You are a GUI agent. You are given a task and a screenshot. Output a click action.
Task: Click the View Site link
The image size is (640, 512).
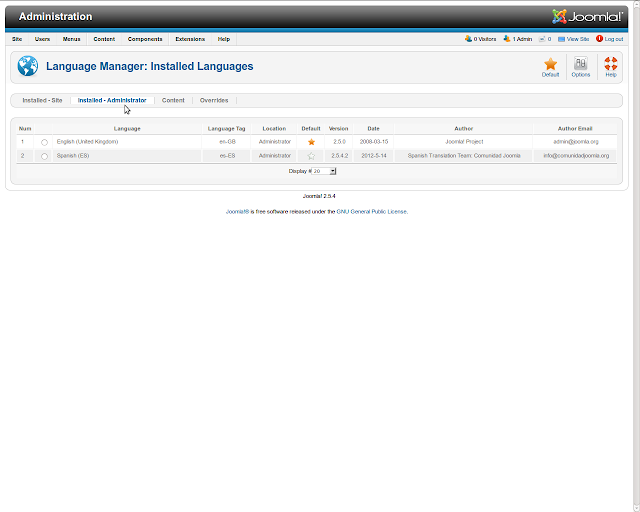click(x=573, y=39)
